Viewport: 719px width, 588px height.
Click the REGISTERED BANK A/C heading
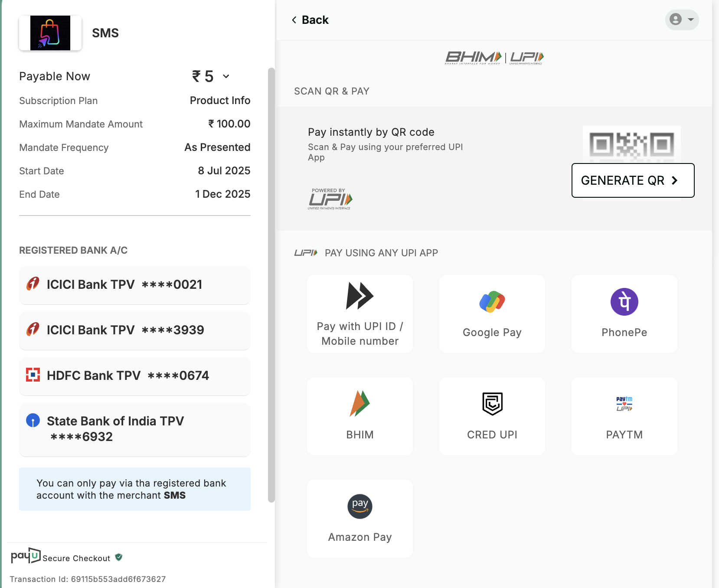(x=73, y=250)
